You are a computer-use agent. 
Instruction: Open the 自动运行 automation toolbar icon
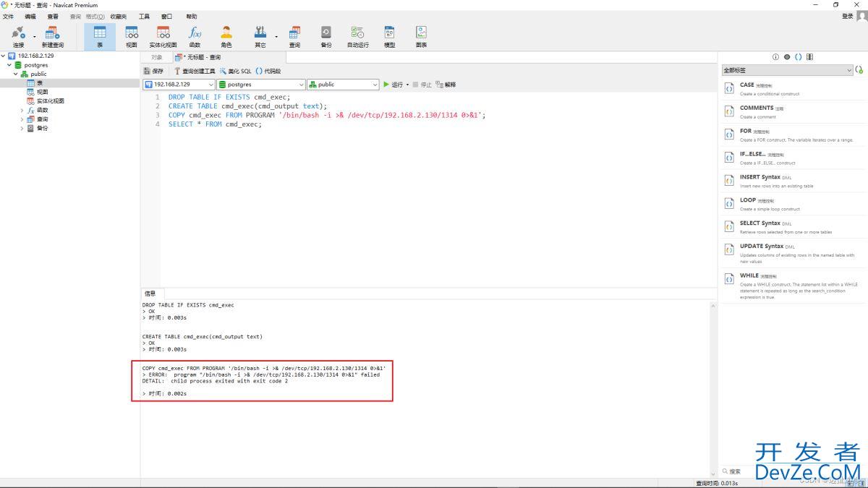coord(357,36)
